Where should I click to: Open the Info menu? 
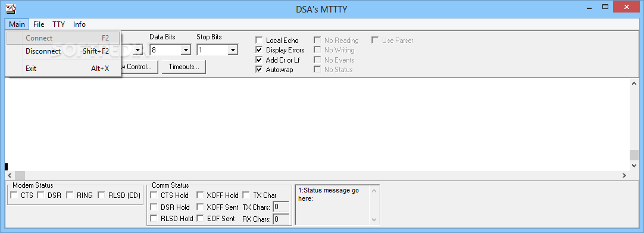pos(79,24)
